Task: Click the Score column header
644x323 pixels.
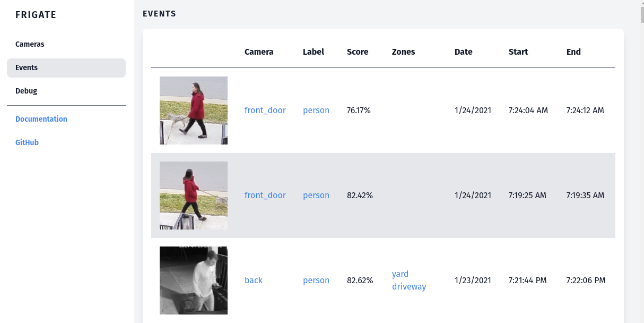Action: [x=358, y=52]
